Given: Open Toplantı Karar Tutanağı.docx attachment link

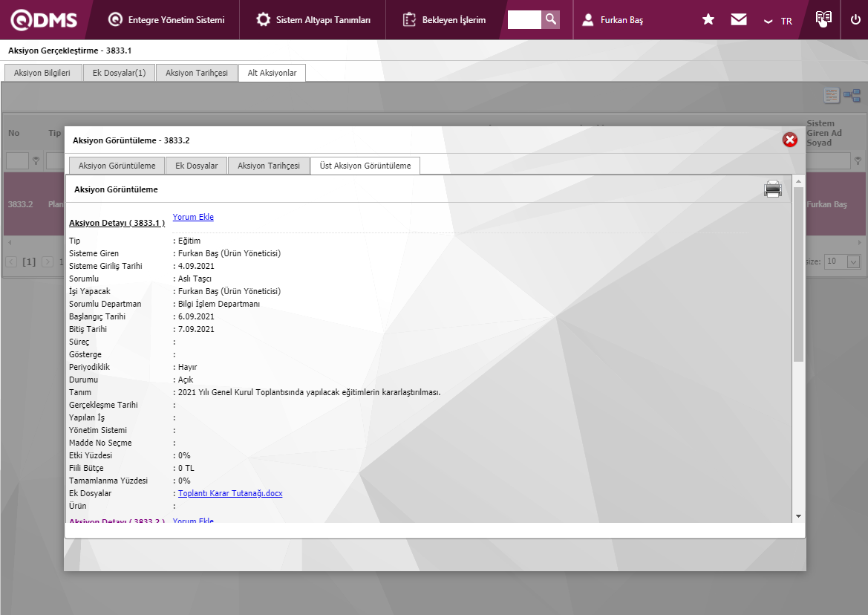Looking at the screenshot, I should point(230,493).
